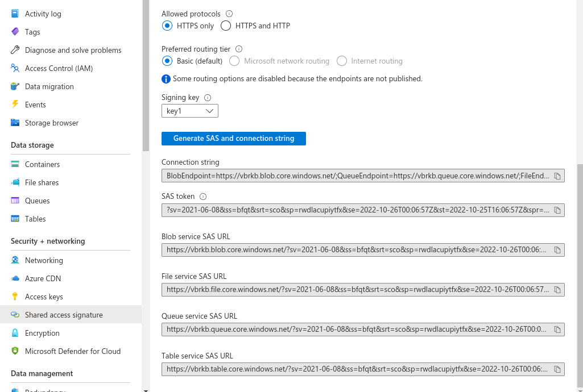Image resolution: width=583 pixels, height=392 pixels.
Task: Select the HTTPS only protocol option
Action: click(167, 26)
